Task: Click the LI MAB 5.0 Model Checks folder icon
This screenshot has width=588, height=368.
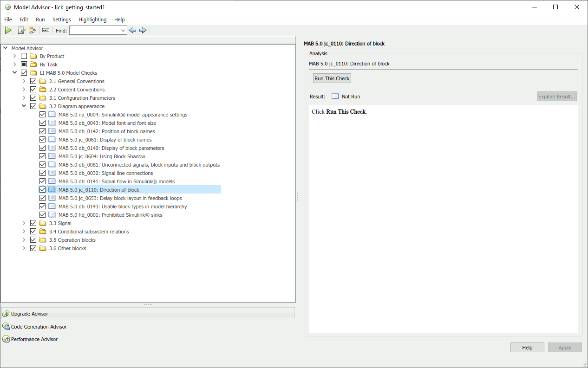Action: (33, 73)
